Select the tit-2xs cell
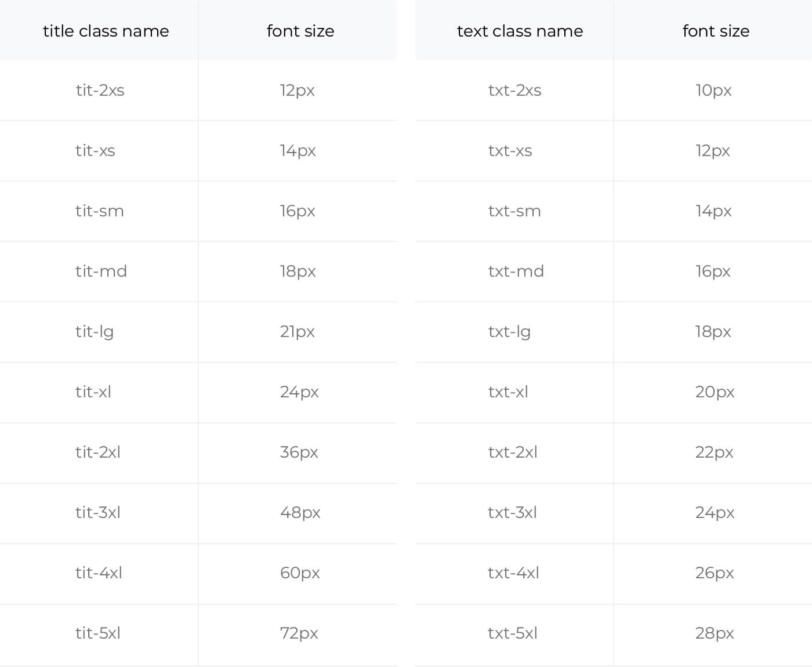The height and width of the screenshot is (667, 812). click(100, 90)
